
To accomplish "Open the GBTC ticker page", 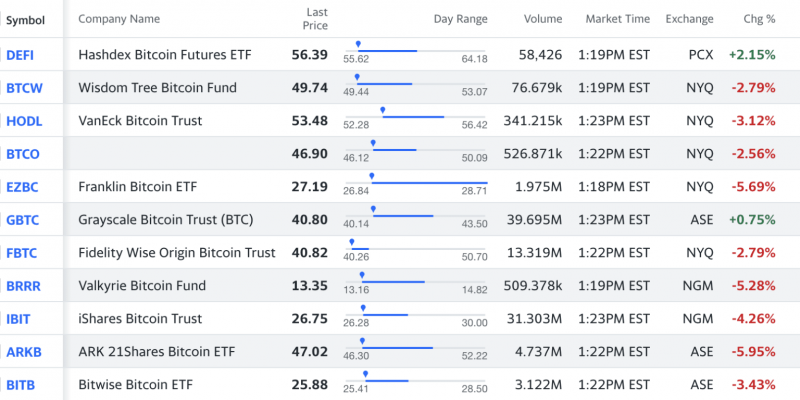I will pyautogui.click(x=23, y=220).
